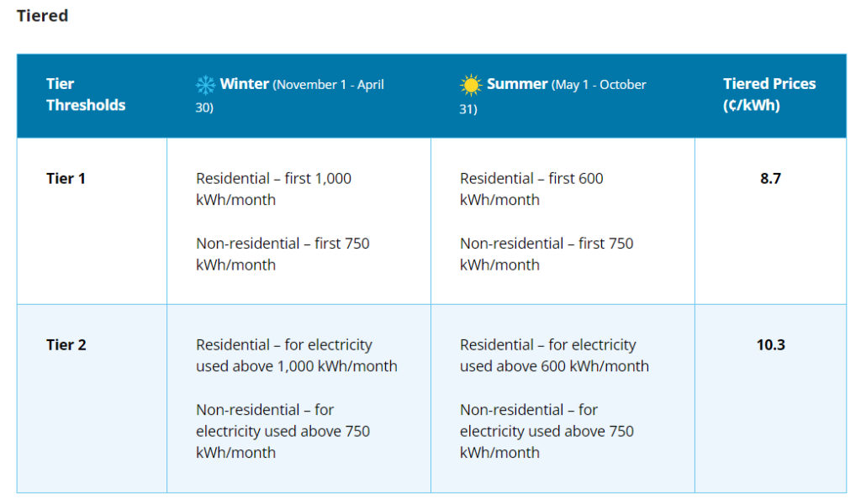Click the Summer sun icon

click(x=471, y=85)
